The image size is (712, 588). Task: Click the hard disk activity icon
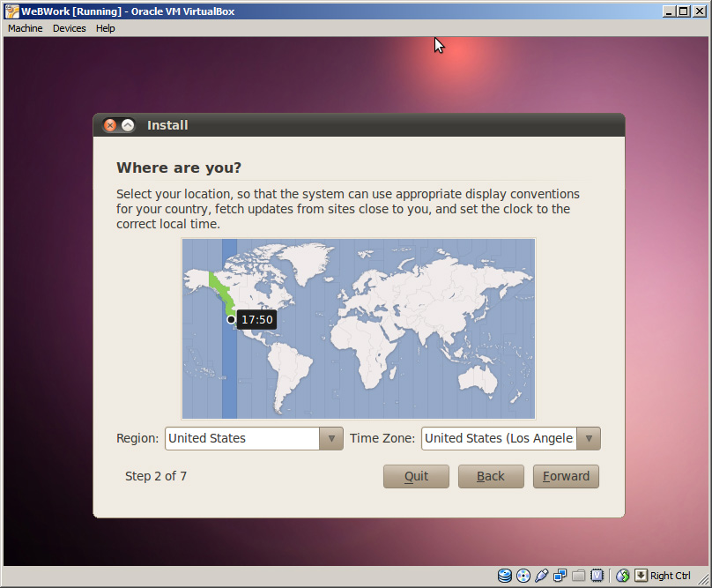point(505,576)
